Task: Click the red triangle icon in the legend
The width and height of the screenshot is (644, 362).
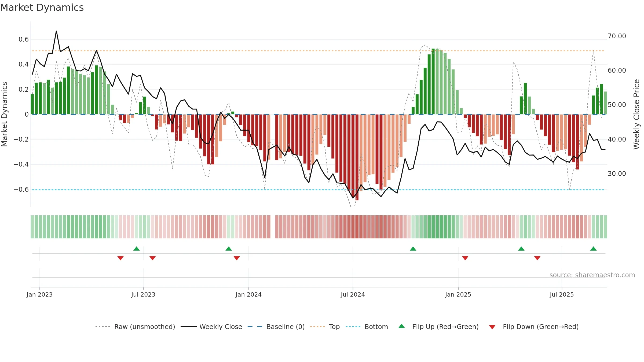Action: click(492, 327)
